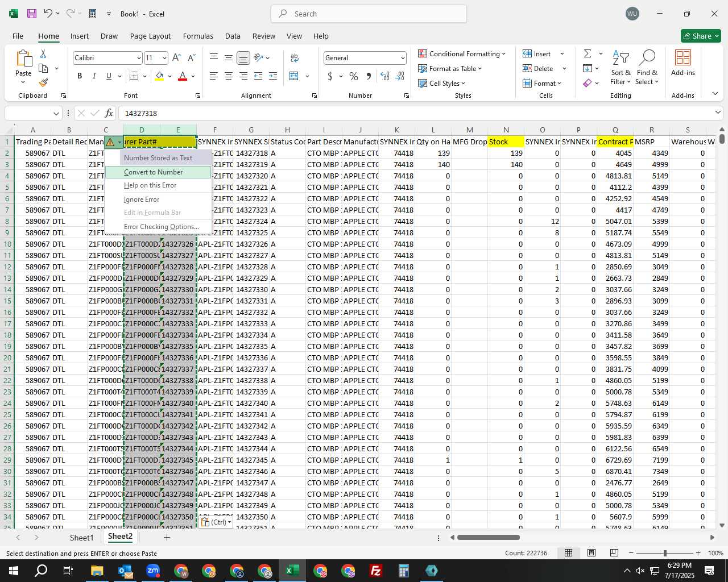Collapse the ribbon with the chevron
This screenshot has height=582, width=728.
(715, 93)
